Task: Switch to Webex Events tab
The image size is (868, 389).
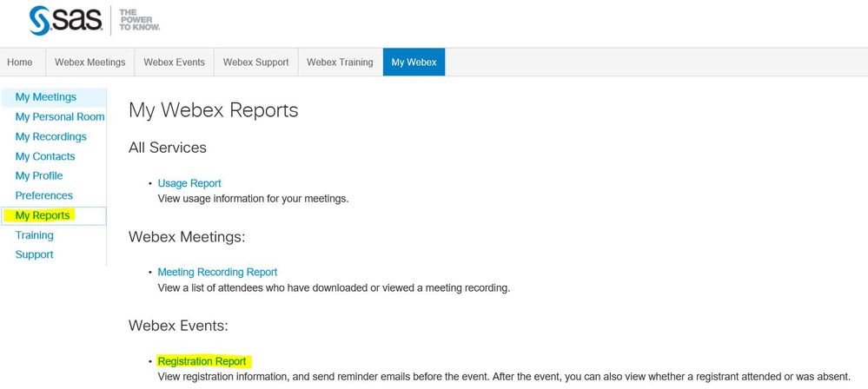Action: point(175,62)
